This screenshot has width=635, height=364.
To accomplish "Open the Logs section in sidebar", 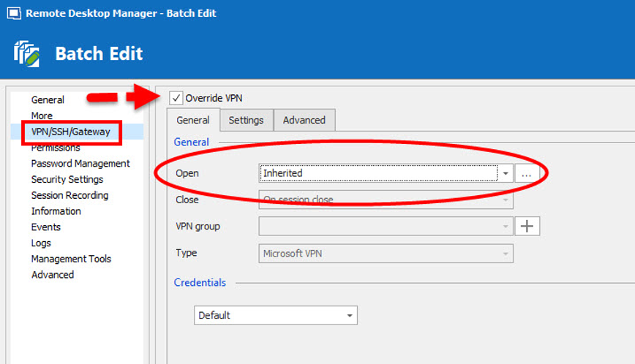I will point(41,243).
